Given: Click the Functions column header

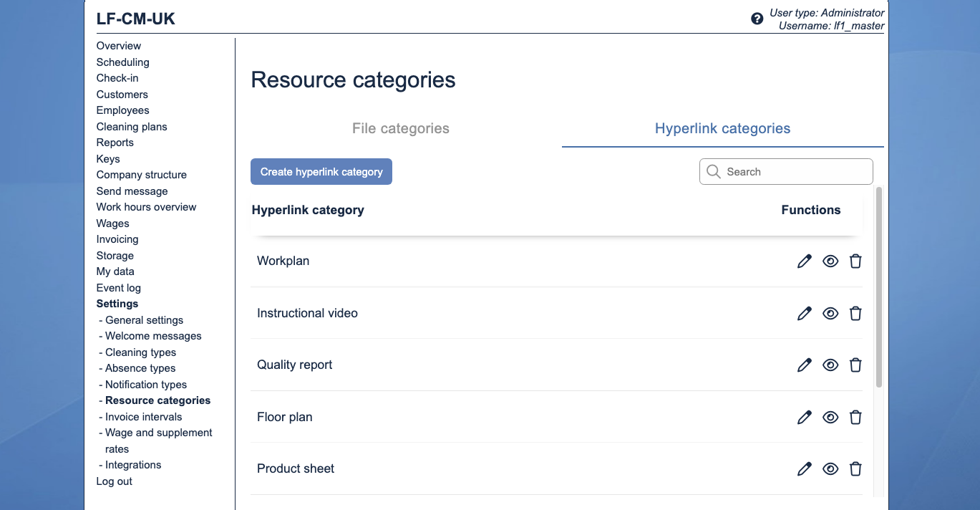Looking at the screenshot, I should point(811,211).
